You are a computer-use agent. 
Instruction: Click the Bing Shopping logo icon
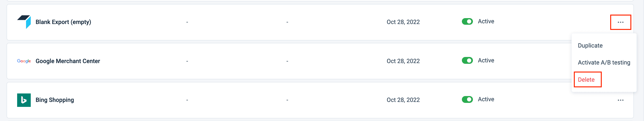click(x=24, y=100)
